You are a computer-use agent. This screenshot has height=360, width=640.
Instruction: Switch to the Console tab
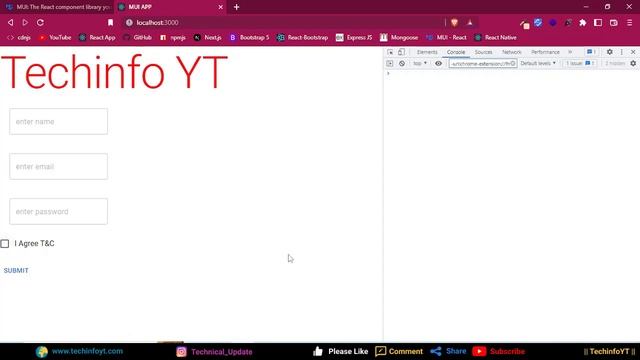click(456, 52)
